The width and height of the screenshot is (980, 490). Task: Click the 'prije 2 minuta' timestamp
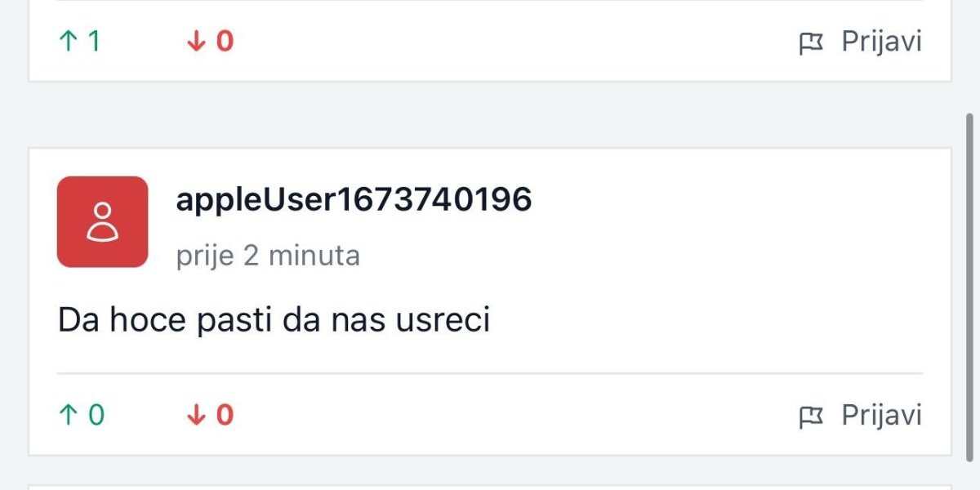tap(268, 256)
